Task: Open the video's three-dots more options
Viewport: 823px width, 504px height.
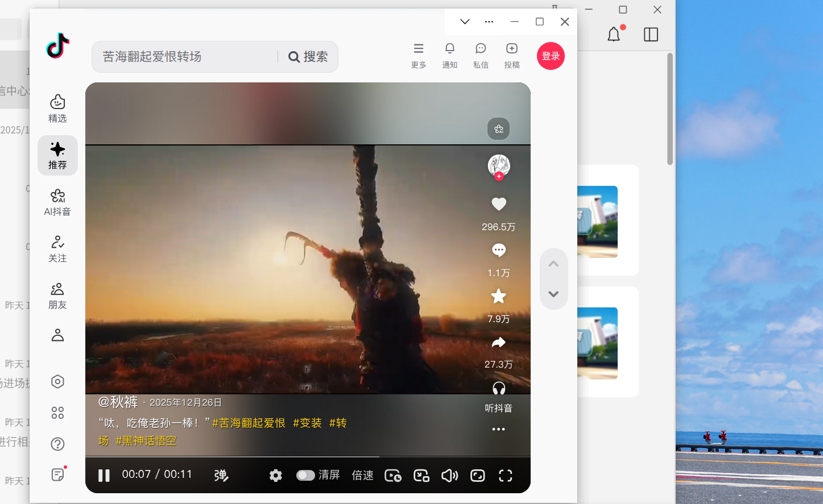Action: click(x=499, y=429)
